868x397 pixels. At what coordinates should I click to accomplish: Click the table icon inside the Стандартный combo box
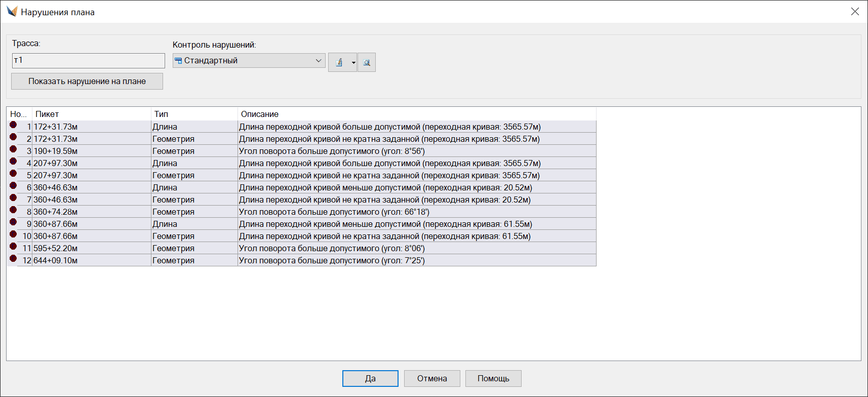178,61
